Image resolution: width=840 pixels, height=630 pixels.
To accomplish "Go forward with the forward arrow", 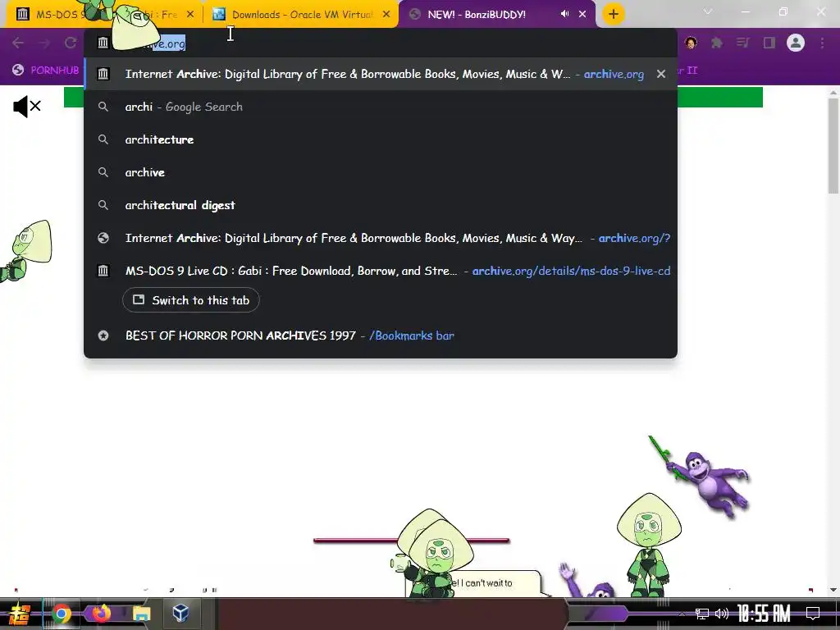I will [44, 43].
